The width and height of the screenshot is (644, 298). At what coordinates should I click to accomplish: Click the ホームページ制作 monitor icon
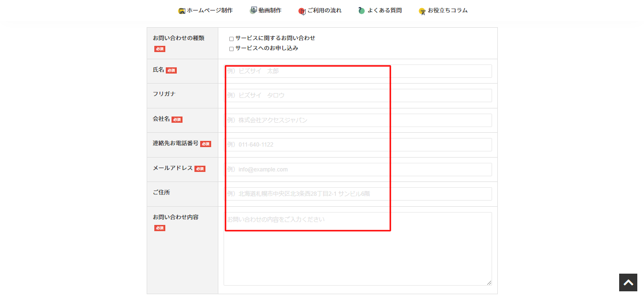point(182,11)
